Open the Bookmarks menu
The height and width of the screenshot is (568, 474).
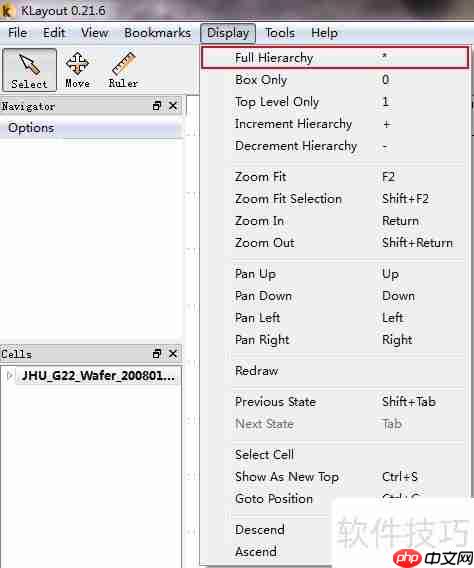(158, 33)
